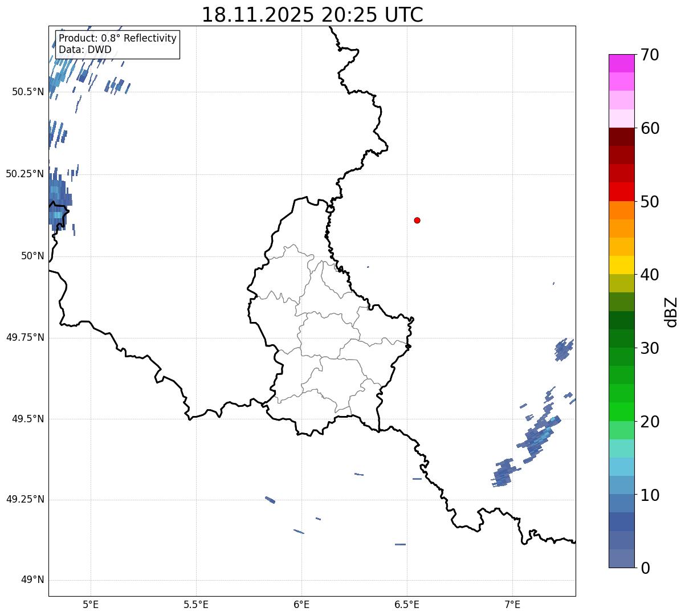685x616 pixels.
Task: Click the palest pink colorbar segment above 60
Action: 621,119
